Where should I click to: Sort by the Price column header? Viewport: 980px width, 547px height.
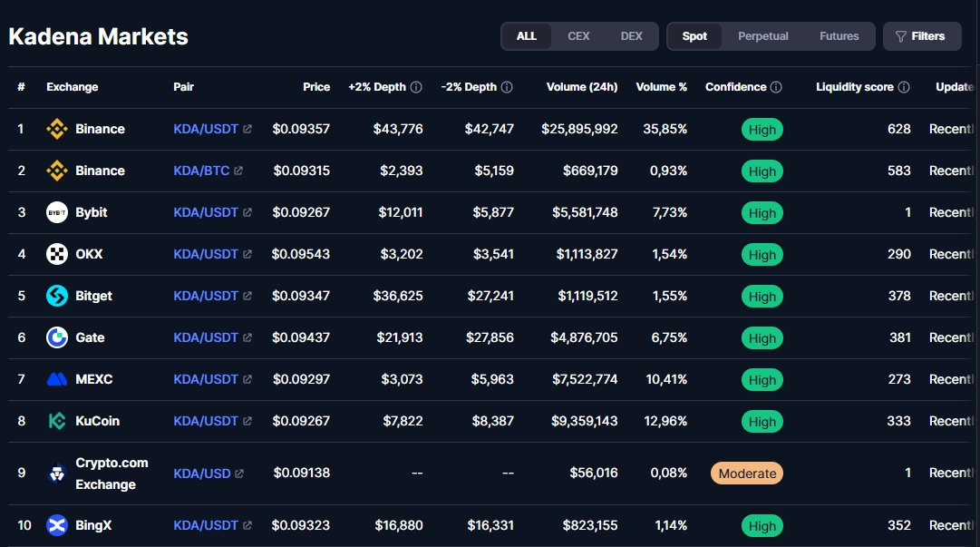tap(316, 87)
